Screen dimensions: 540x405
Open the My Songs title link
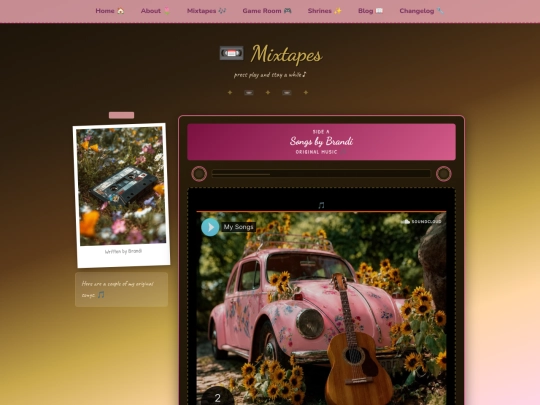[x=238, y=227]
